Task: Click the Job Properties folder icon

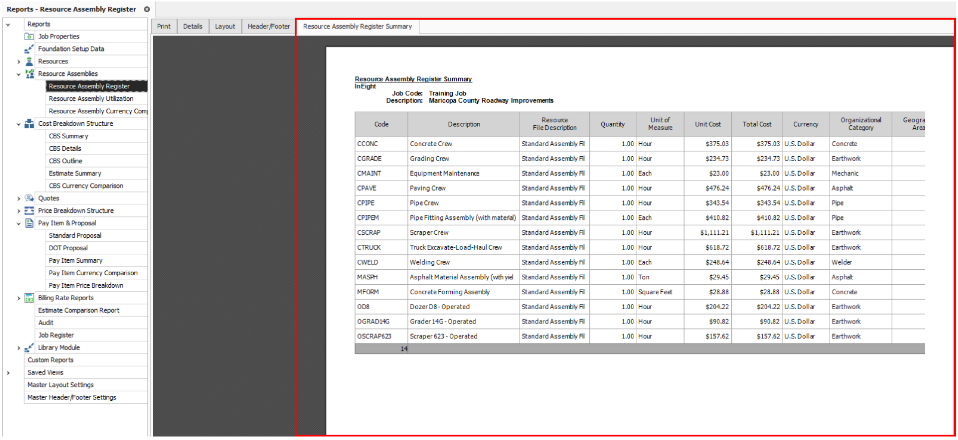Action: click(x=29, y=37)
